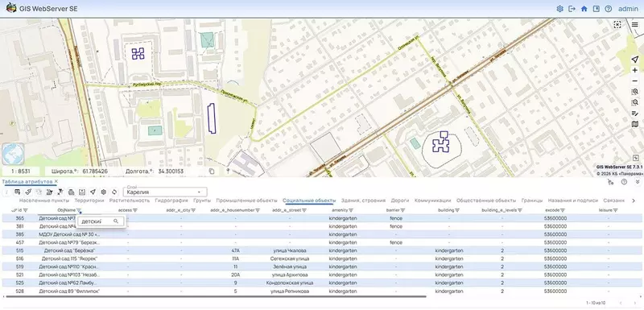Screen dimensions: 644x310
Task: Switch to Общественные объекты tab
Action: tap(486, 200)
